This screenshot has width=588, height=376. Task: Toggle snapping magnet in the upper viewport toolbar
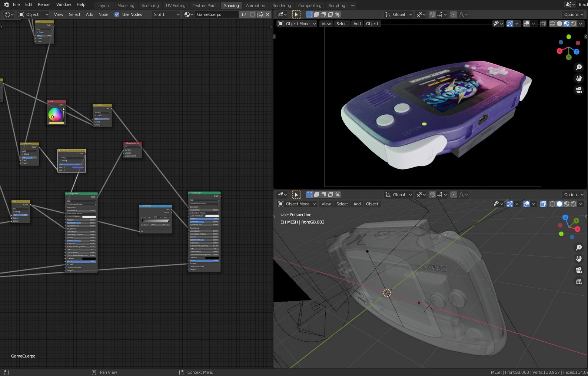pyautogui.click(x=432, y=14)
